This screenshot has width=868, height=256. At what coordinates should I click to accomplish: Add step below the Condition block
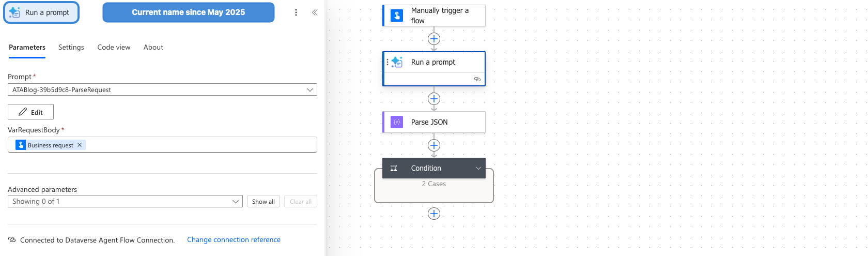tap(434, 214)
